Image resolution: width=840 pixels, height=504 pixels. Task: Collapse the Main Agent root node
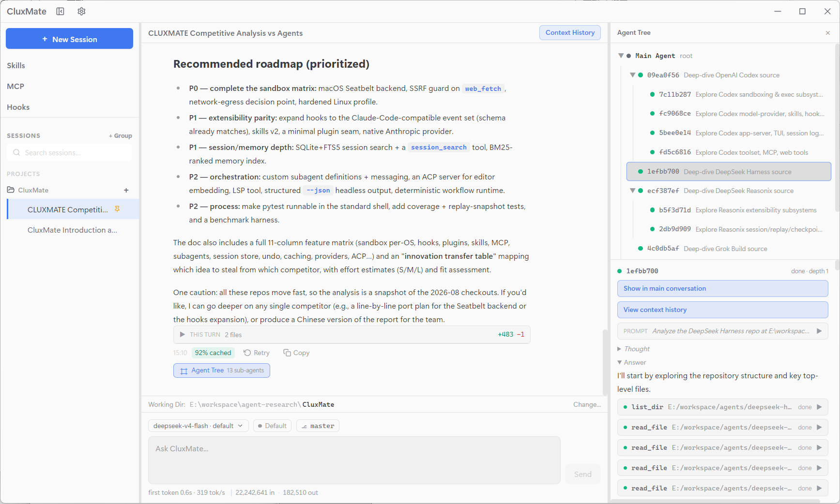click(x=621, y=56)
